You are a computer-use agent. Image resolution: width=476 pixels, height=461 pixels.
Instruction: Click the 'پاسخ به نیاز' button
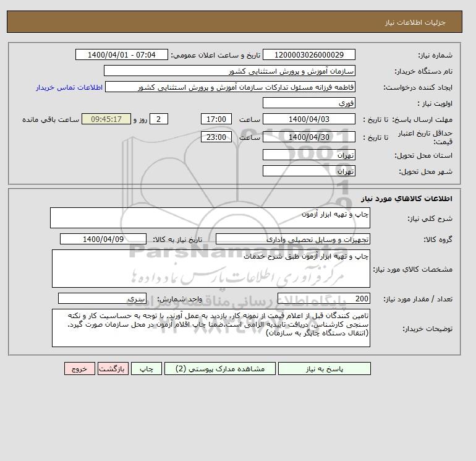click(324, 368)
